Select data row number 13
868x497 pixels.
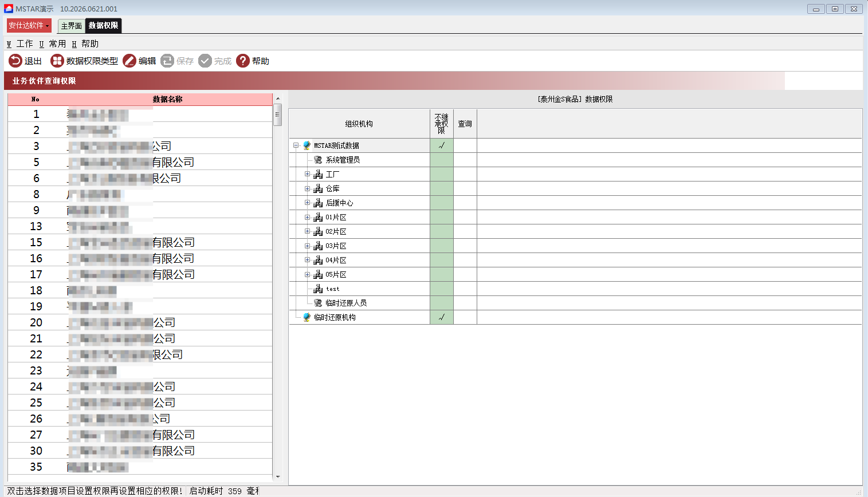(x=140, y=226)
